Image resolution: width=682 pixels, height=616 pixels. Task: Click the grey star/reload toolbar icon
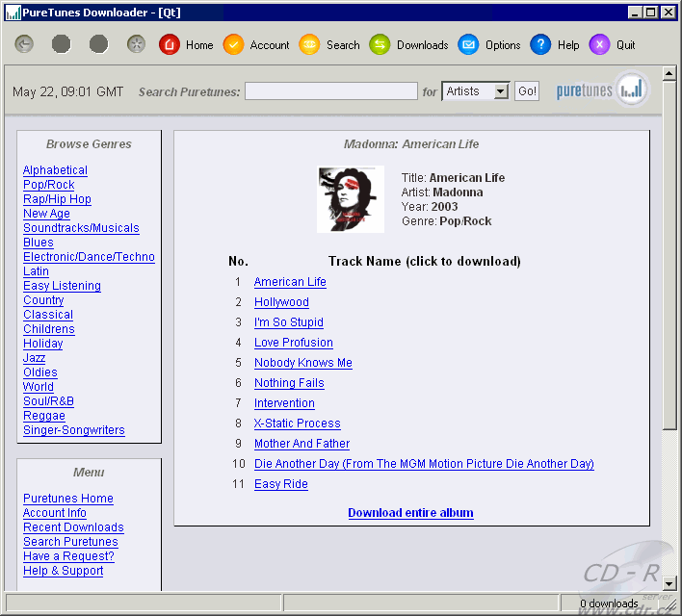coord(136,44)
